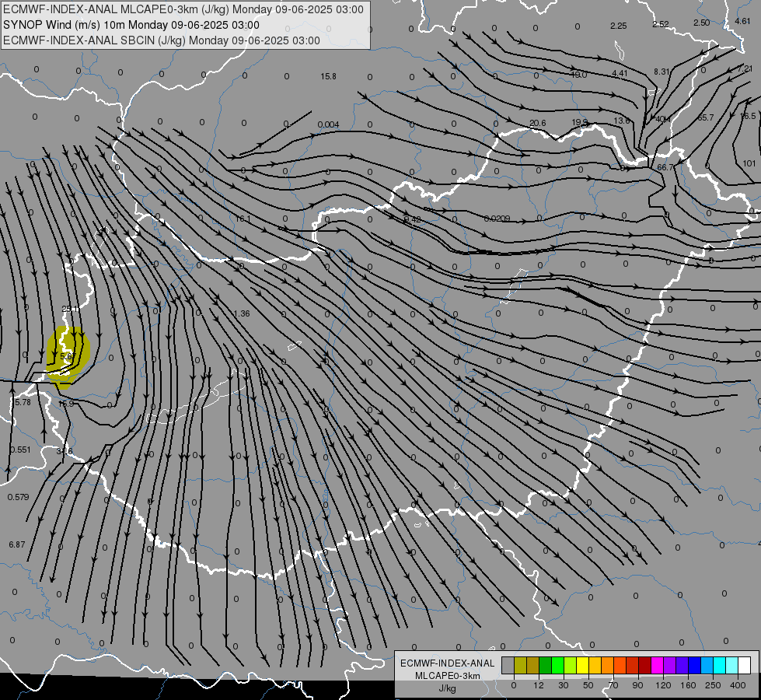The image size is (761, 700).
Task: Click the map value '4.41'
Action: coord(620,73)
